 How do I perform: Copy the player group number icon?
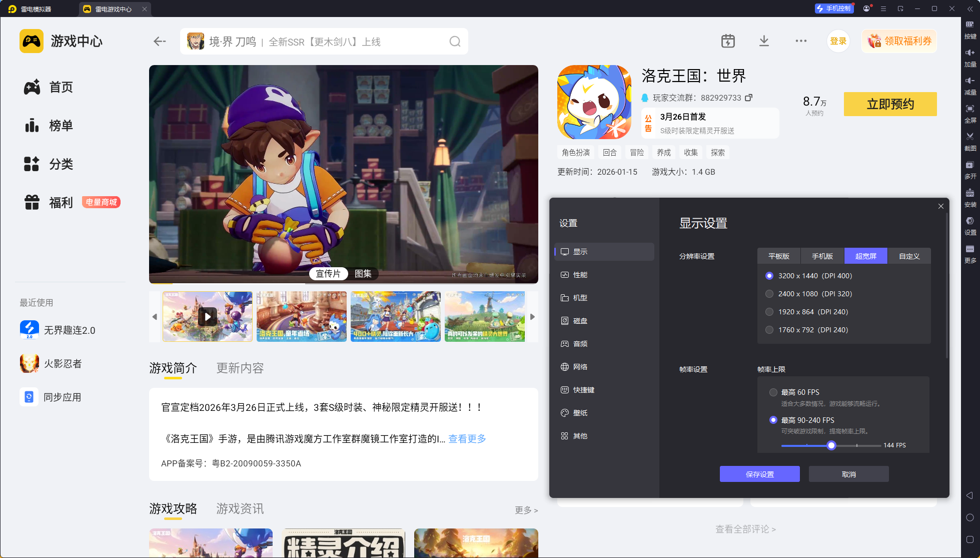coord(748,98)
